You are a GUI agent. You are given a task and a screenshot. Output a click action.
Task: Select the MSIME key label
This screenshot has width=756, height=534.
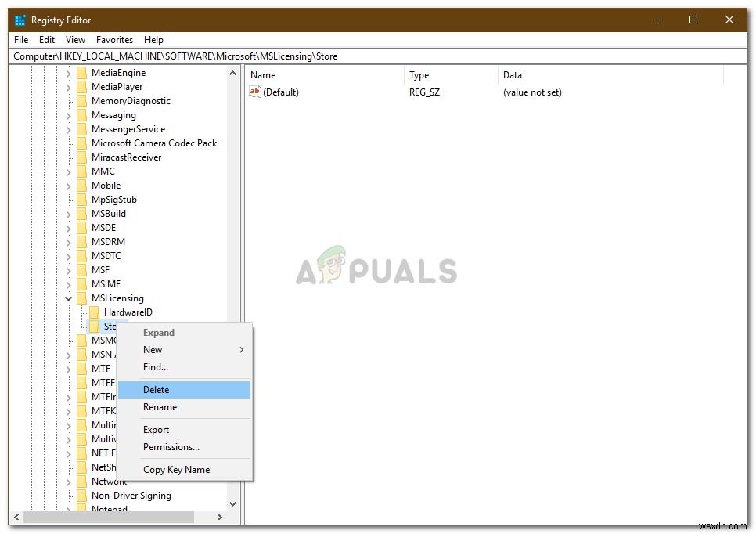(106, 284)
